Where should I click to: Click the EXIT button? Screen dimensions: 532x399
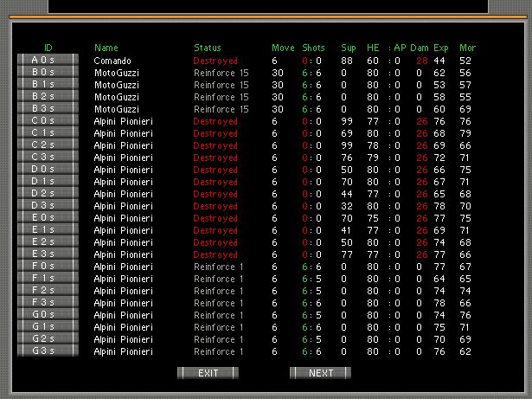pos(208,373)
